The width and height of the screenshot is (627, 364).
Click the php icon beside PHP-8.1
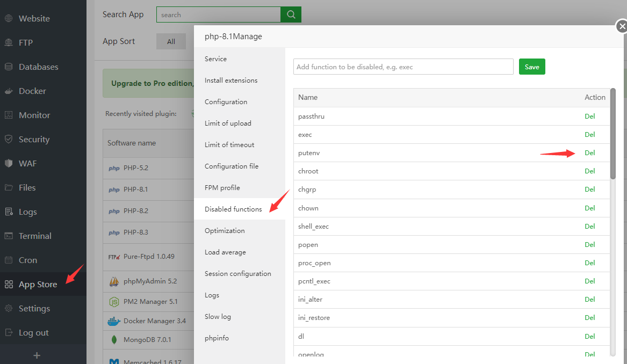tap(114, 190)
